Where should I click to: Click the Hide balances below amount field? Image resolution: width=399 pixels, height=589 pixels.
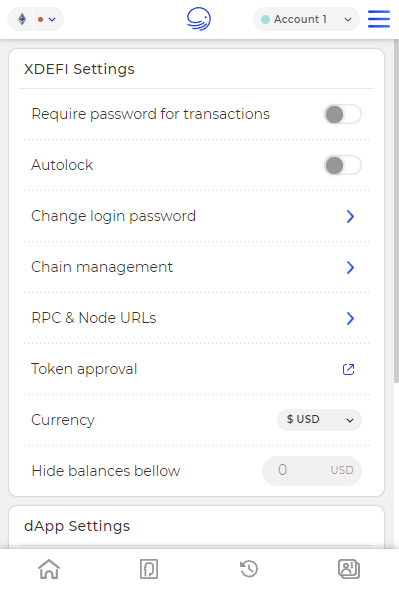click(312, 470)
